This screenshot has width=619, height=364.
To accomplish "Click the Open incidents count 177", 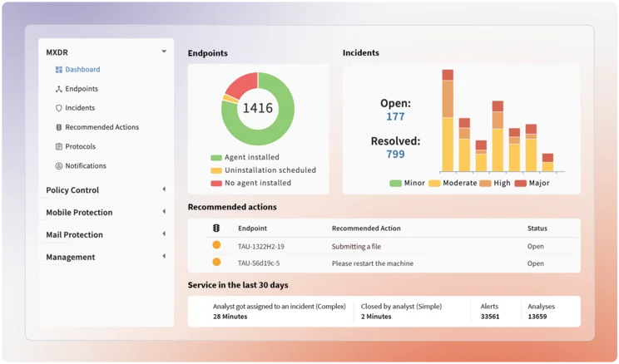I will click(x=395, y=116).
